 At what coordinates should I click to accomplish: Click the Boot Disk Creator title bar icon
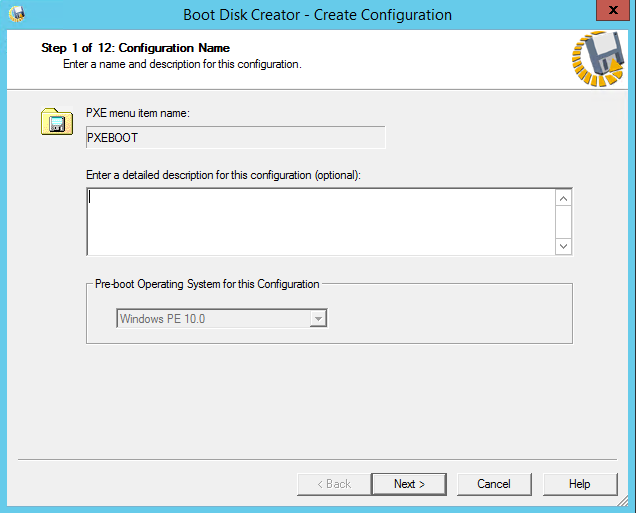pyautogui.click(x=17, y=14)
